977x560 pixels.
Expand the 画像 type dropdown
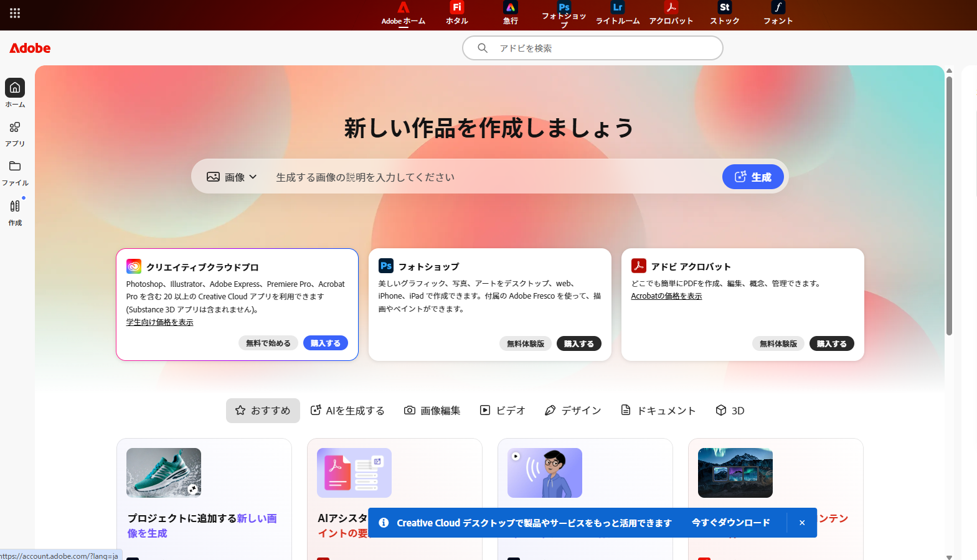(x=232, y=177)
